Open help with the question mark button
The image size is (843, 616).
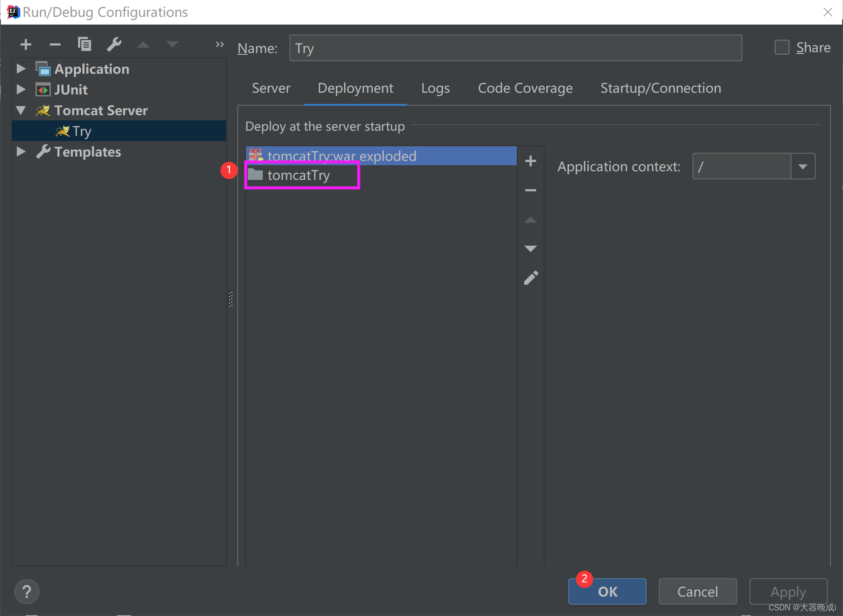[27, 591]
